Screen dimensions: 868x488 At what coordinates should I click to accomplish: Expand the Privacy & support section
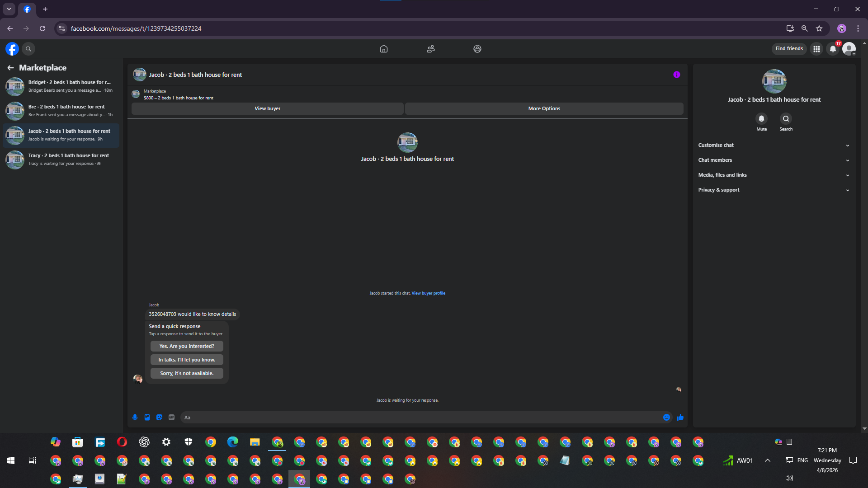pyautogui.click(x=773, y=190)
